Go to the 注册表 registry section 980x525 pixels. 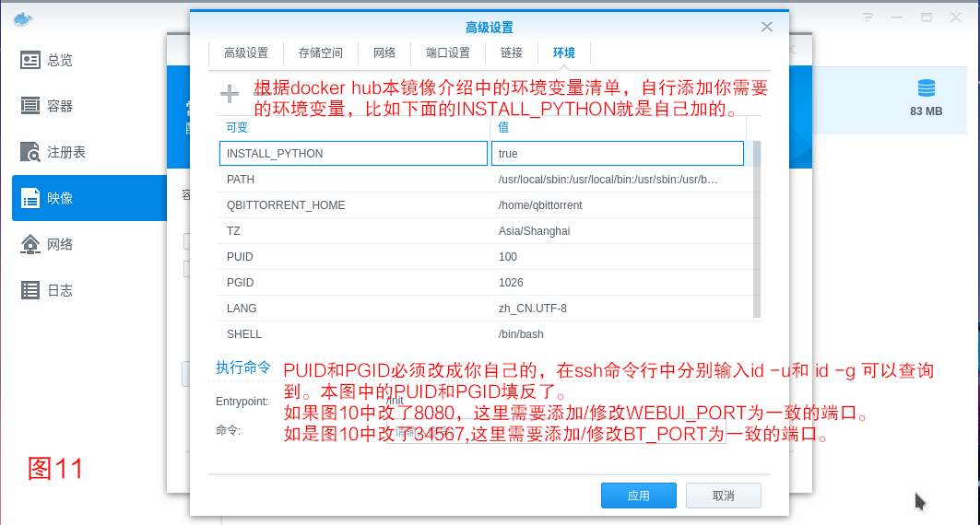89,152
